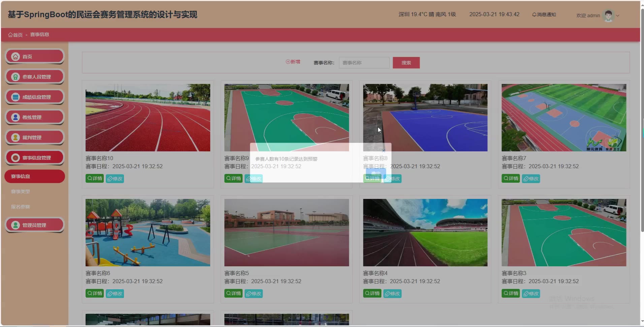Screen dimensions: 644x327
Task: Click the 赛事名称4 title text
Action: click(375, 273)
